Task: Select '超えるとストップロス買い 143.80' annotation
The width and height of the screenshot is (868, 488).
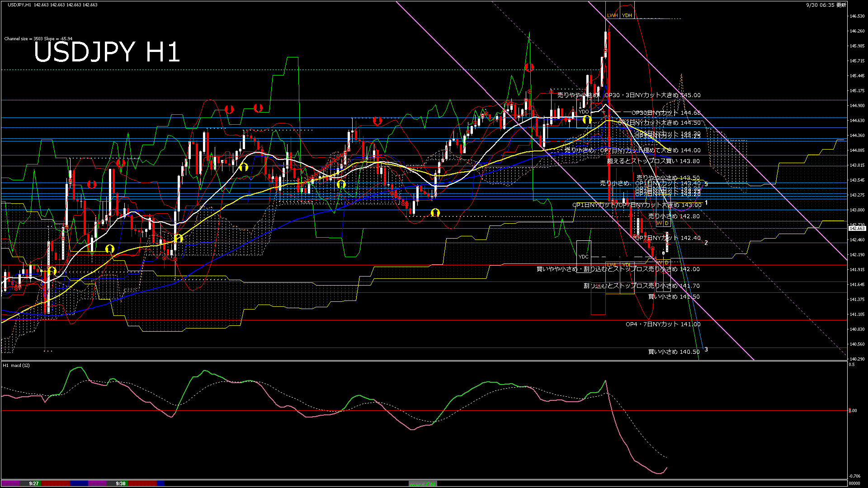Action: (x=653, y=161)
